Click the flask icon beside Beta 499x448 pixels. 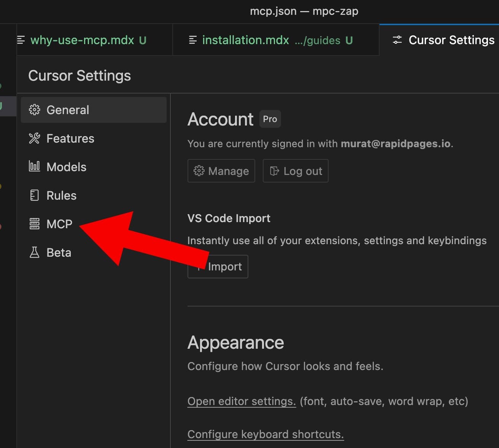point(34,253)
